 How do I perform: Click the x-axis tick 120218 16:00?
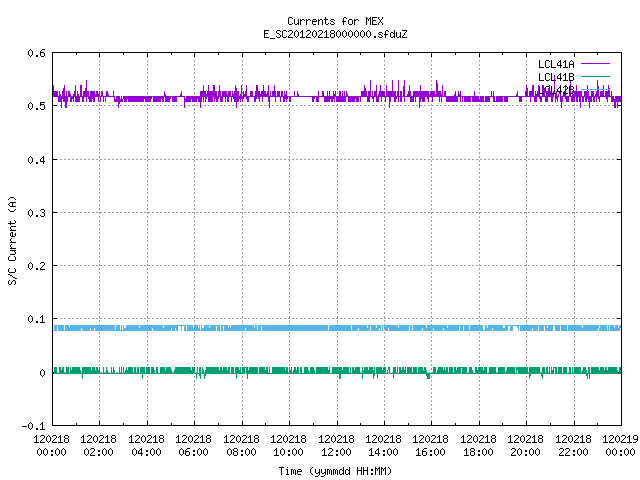[431, 445]
